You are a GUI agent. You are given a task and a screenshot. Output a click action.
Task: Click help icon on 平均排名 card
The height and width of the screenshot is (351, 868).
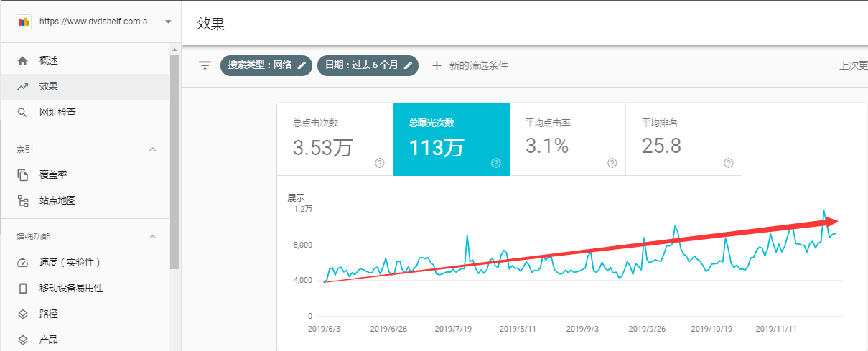729,163
